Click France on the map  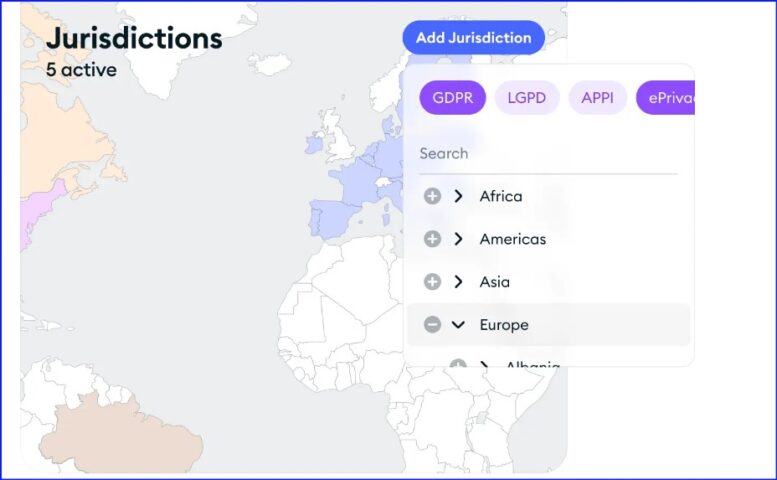(x=356, y=181)
